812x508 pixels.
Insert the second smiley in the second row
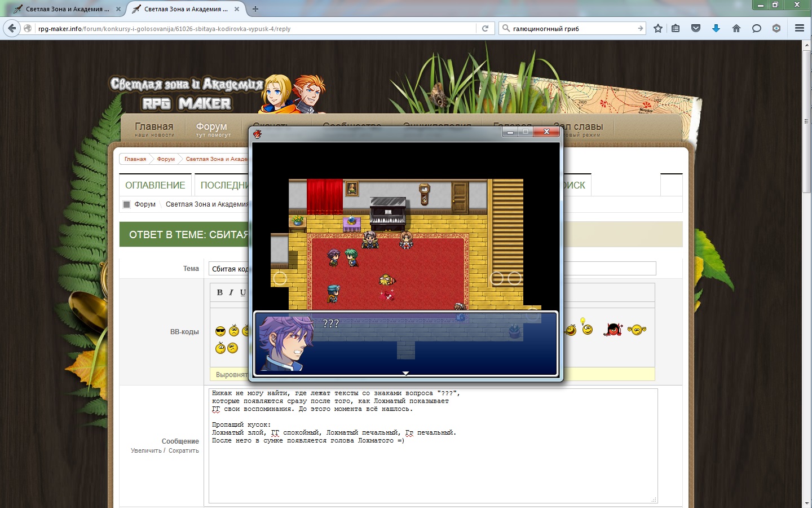(x=232, y=348)
